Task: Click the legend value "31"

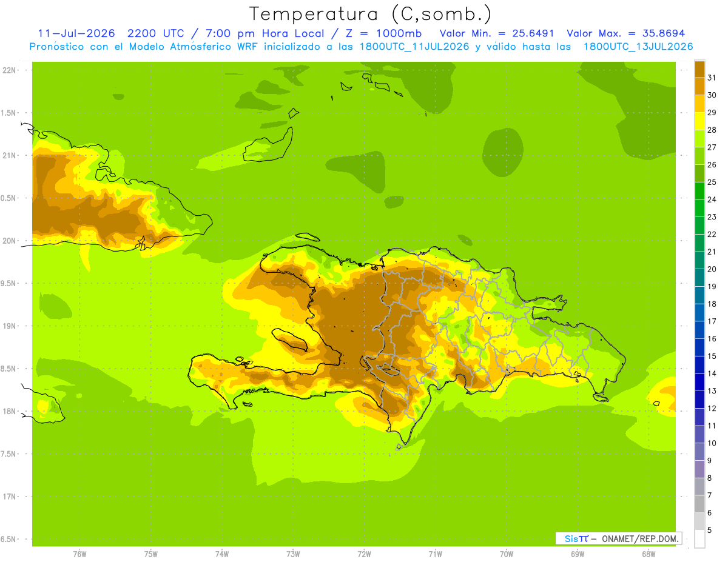Action: point(712,78)
